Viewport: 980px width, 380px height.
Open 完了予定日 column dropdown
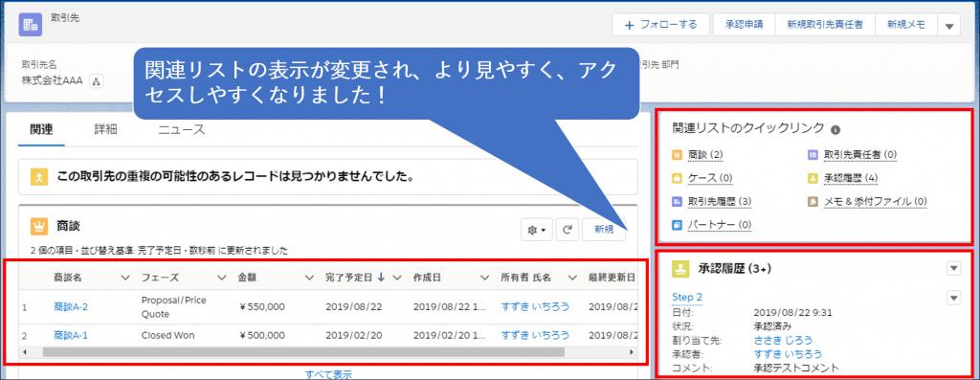point(396,278)
